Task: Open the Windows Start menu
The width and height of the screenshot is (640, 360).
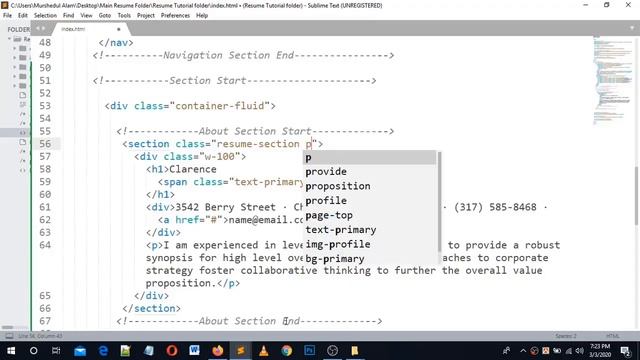Action: 11,351
